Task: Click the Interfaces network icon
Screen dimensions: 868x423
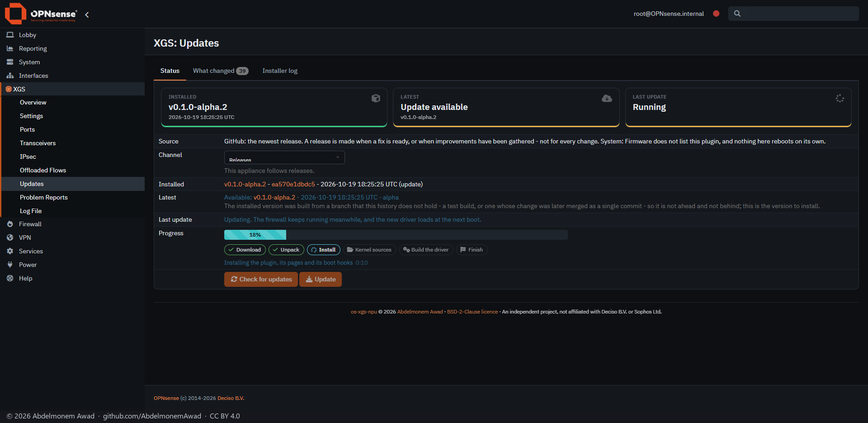Action: pos(10,76)
